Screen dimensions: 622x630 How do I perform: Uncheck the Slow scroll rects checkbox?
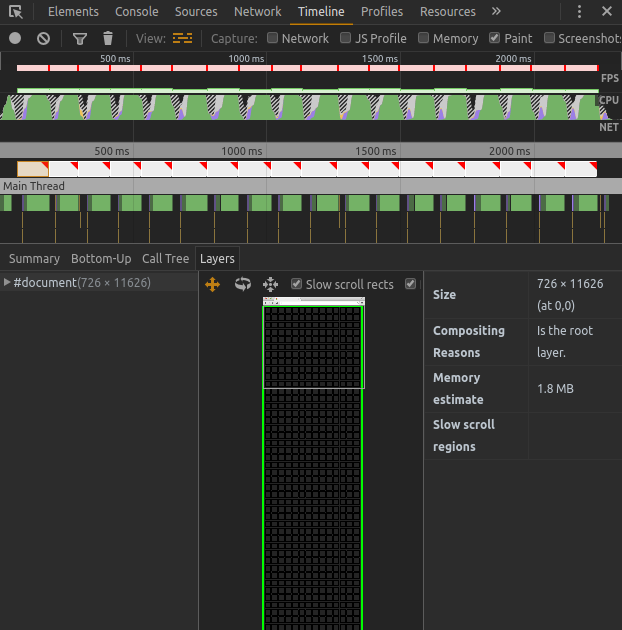tap(296, 284)
